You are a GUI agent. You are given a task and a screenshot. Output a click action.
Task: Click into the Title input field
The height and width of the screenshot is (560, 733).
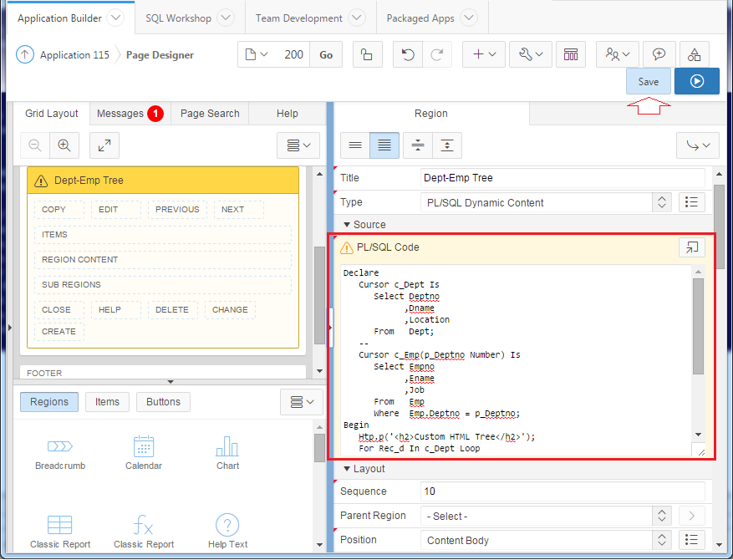tap(562, 178)
